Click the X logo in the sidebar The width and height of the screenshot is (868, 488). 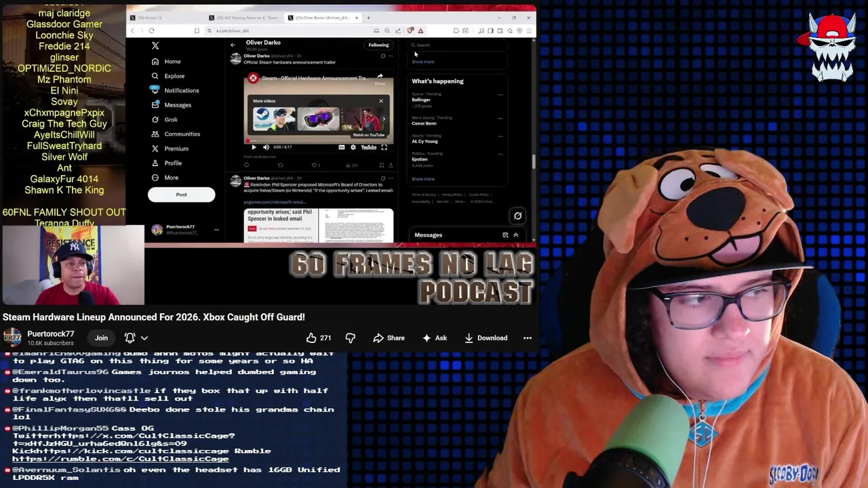click(x=155, y=45)
